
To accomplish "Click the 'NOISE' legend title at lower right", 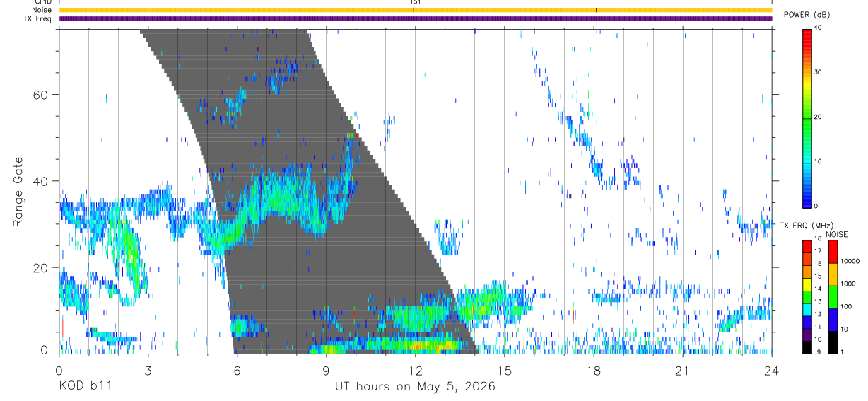I will (x=837, y=235).
